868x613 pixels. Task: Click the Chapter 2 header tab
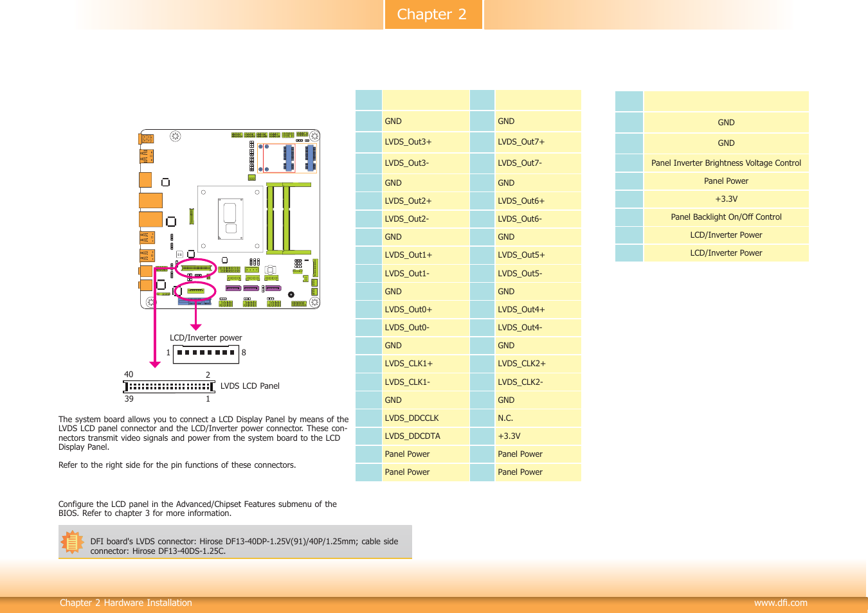(433, 14)
